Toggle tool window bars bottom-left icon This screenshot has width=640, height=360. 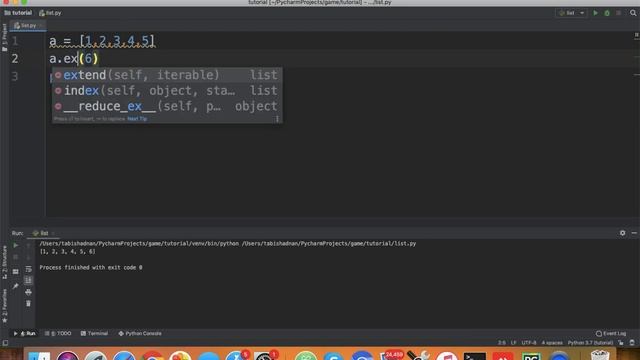[x=5, y=343]
